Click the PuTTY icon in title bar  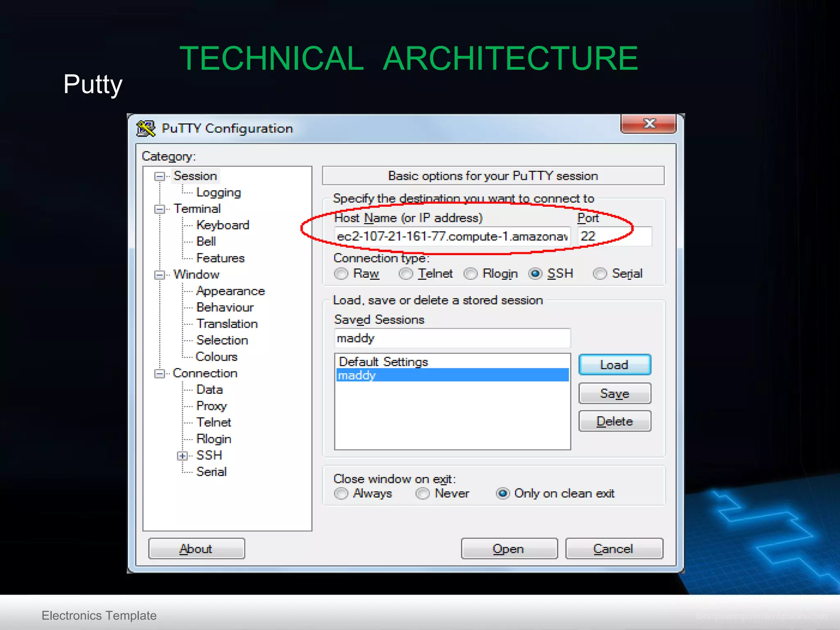pyautogui.click(x=146, y=128)
